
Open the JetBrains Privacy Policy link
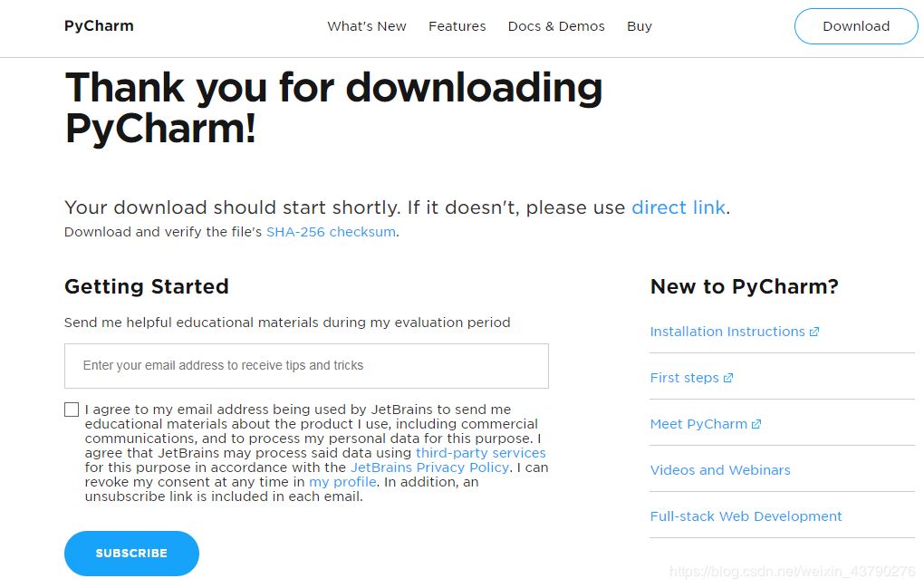coord(429,468)
